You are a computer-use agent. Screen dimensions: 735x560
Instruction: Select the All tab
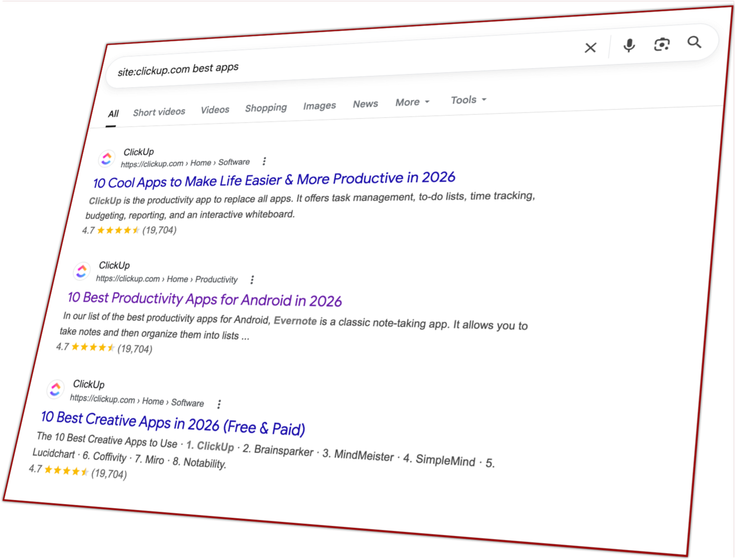113,114
